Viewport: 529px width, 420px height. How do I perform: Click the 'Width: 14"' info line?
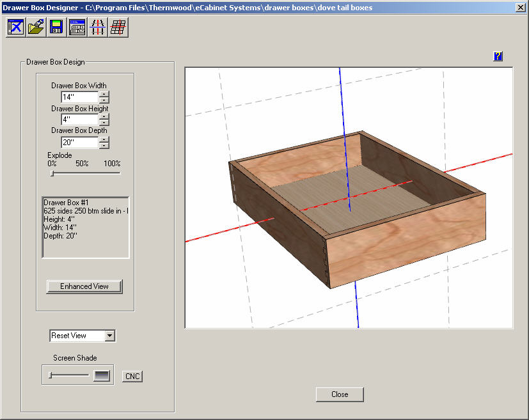(x=60, y=228)
